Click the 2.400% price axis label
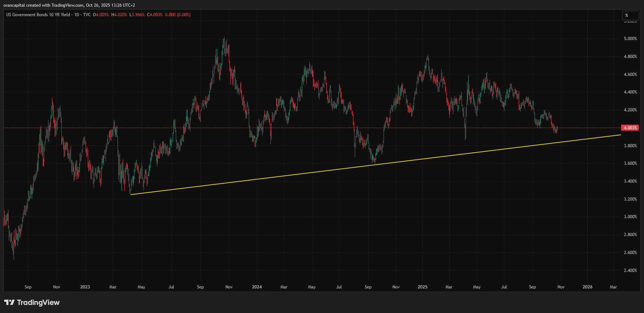The height and width of the screenshot is (313, 644). (630, 270)
